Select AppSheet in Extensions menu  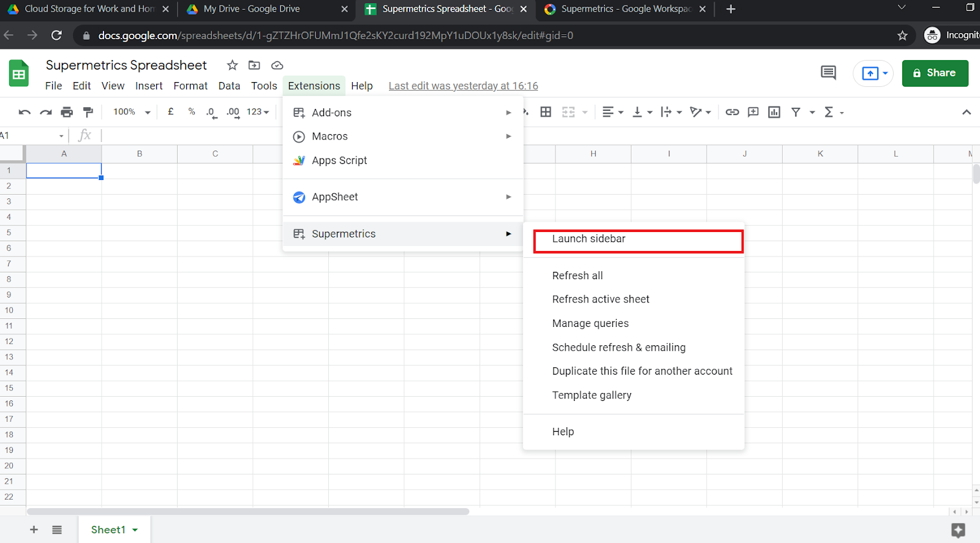[403, 197]
